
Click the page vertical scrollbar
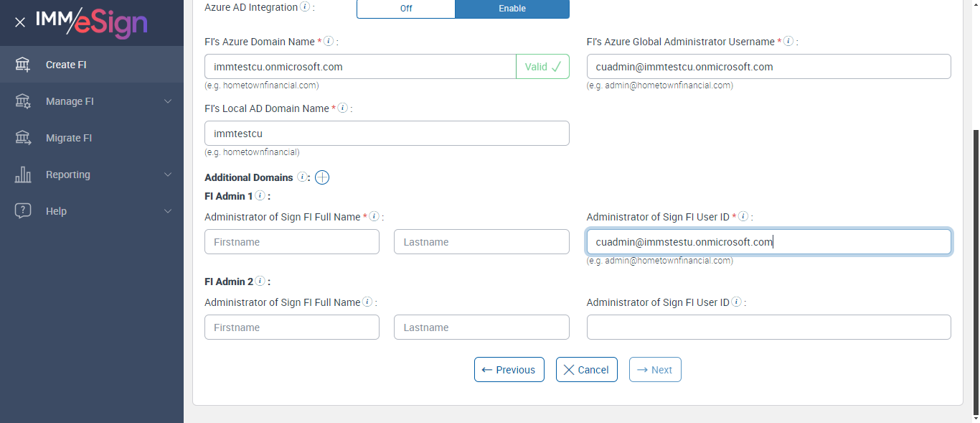(975, 273)
